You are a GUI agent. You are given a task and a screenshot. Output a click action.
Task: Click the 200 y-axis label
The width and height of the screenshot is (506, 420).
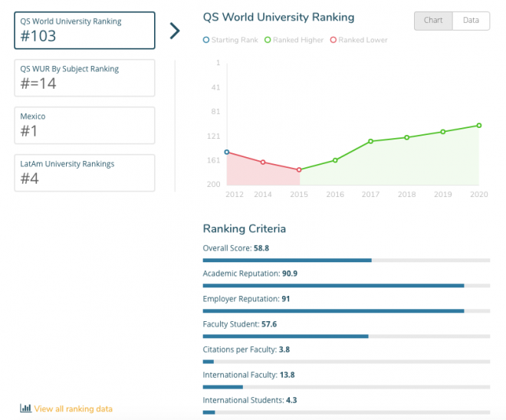pos(214,184)
